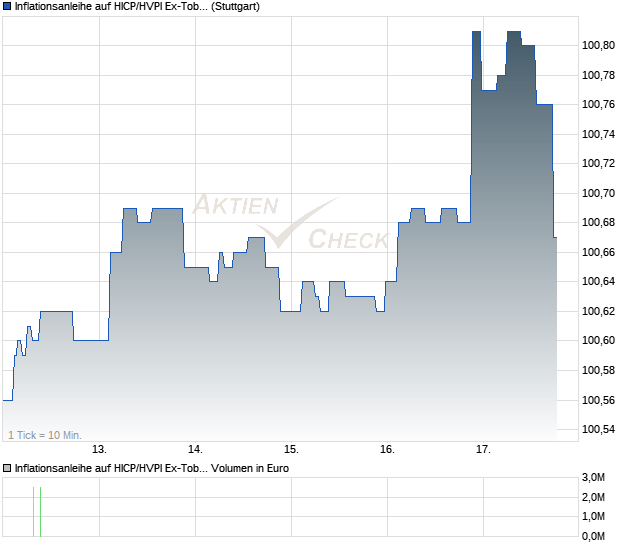Click the 100,60 price axis label

[x=598, y=340]
